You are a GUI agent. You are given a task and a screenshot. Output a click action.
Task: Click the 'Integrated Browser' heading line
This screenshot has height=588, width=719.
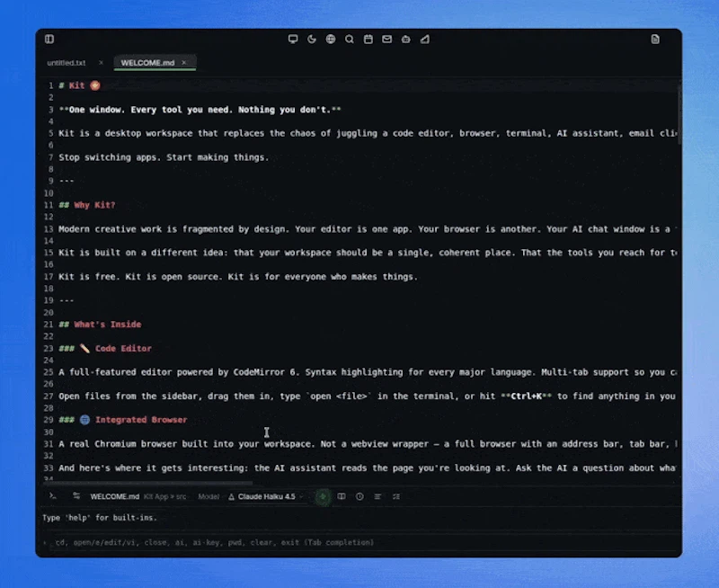click(123, 420)
